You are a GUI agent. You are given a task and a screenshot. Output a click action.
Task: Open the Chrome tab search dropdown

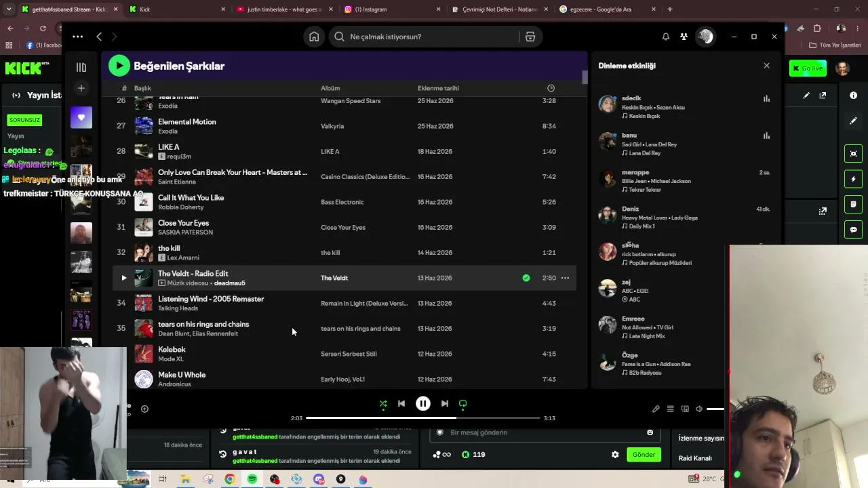point(9,9)
